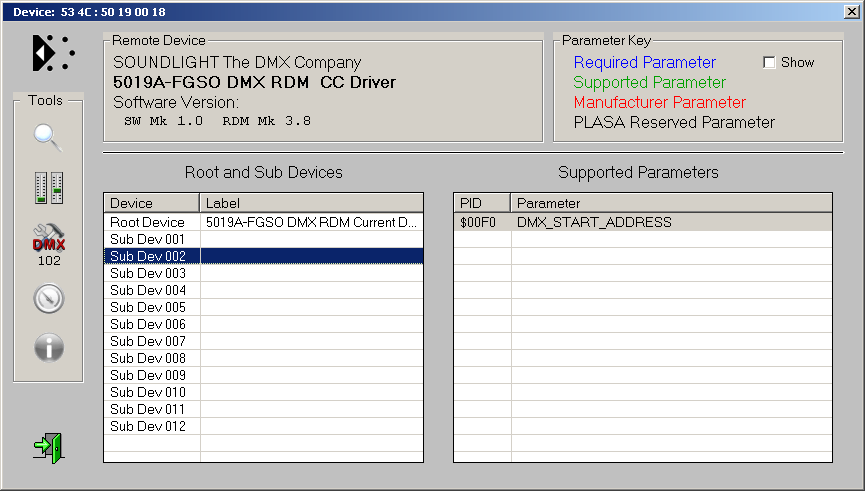Select Sub Dev 001 in the list

click(x=148, y=239)
